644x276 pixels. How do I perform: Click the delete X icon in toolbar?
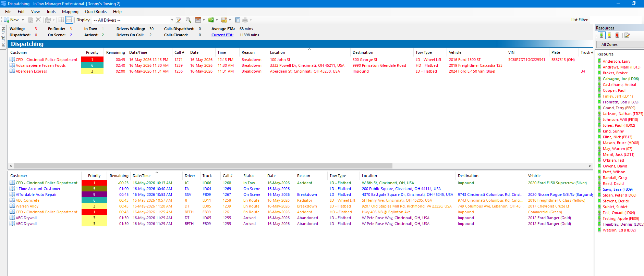pyautogui.click(x=38, y=20)
